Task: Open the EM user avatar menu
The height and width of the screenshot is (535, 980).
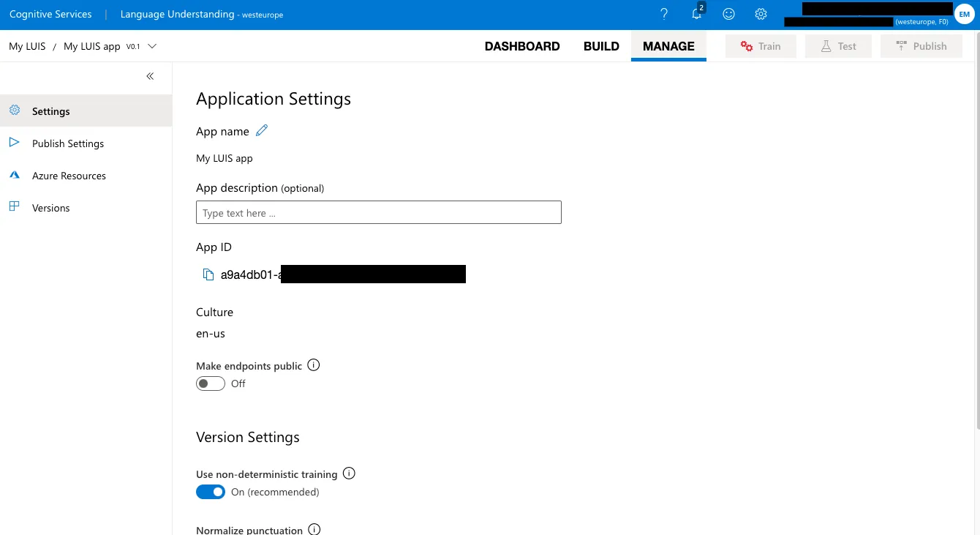Action: coord(964,14)
